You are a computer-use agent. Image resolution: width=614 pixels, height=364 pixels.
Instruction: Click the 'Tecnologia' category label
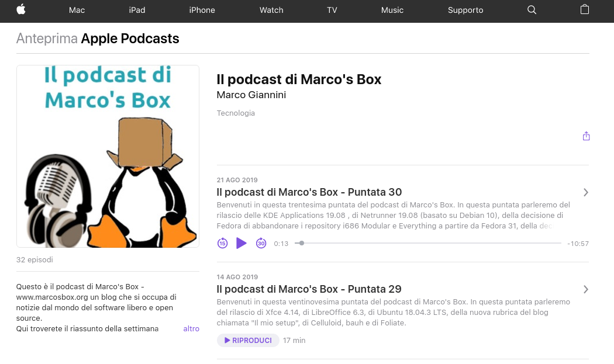pyautogui.click(x=236, y=113)
